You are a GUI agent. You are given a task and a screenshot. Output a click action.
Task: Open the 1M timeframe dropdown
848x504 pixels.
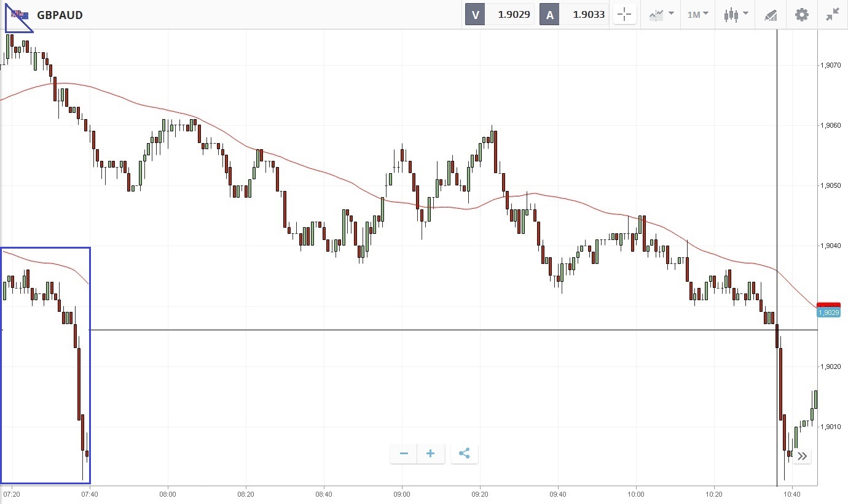tap(697, 15)
